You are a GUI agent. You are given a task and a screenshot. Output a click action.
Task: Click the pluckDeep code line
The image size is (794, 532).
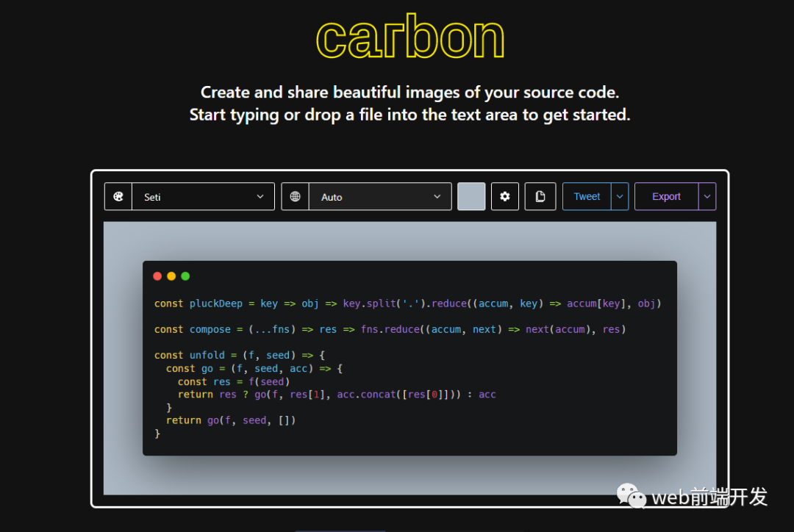407,303
